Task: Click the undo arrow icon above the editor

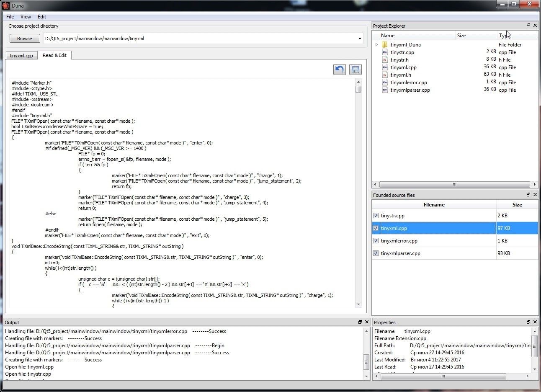Action: point(339,70)
